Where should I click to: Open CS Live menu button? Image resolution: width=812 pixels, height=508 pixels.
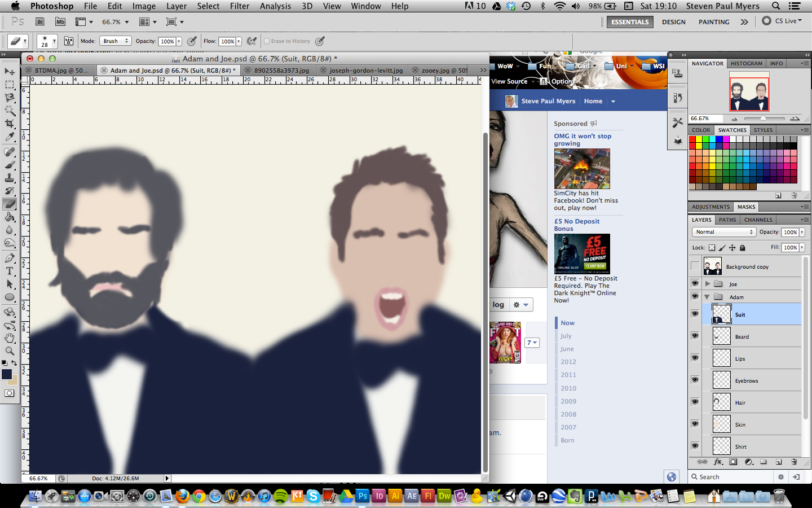tap(782, 21)
